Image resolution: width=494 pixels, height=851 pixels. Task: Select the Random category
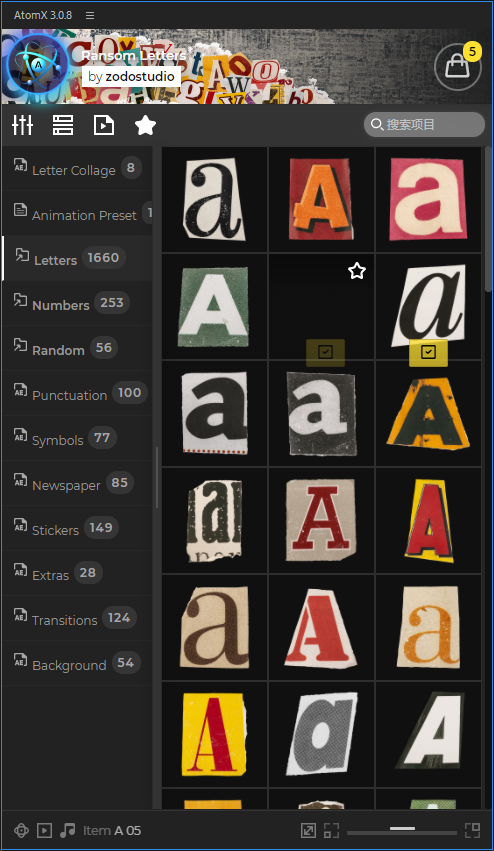[x=77, y=348]
